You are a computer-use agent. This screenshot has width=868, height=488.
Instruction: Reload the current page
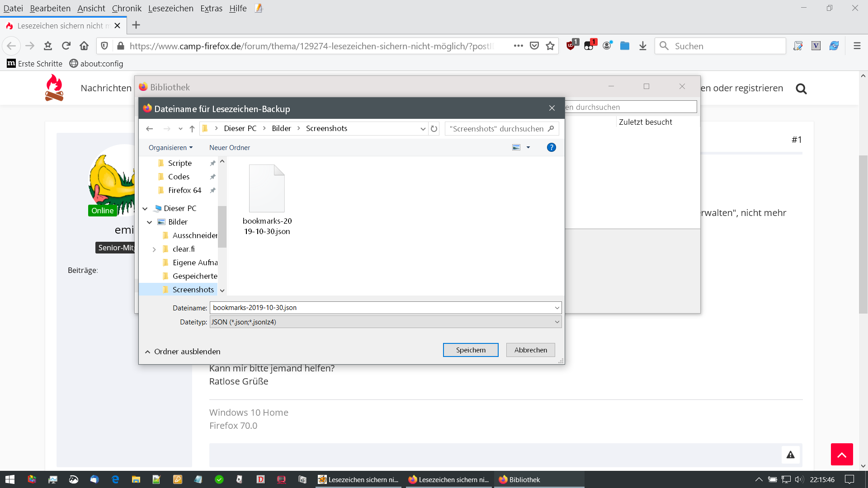pyautogui.click(x=66, y=46)
